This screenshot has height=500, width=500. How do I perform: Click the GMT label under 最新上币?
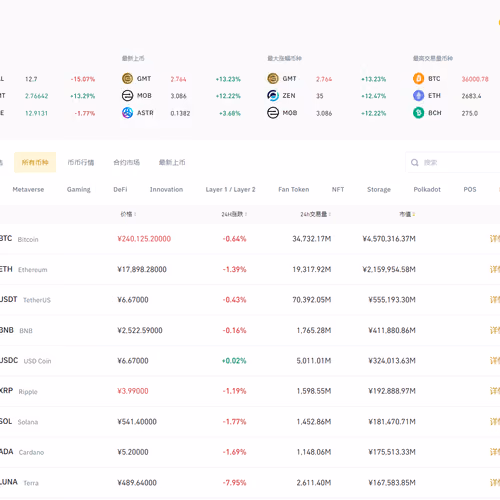[144, 79]
